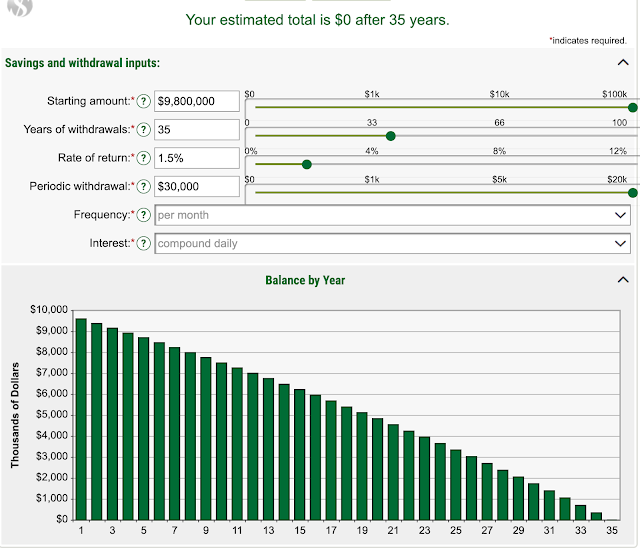The height and width of the screenshot is (552, 640).
Task: Show Interest field help tooltip
Action: click(x=143, y=243)
